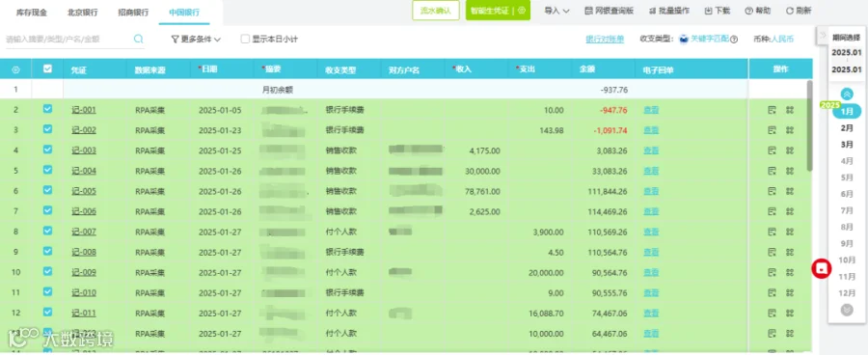Image resolution: width=868 pixels, height=355 pixels.
Task: Click list-style operation icon in 记-001 row
Action: [x=772, y=110]
